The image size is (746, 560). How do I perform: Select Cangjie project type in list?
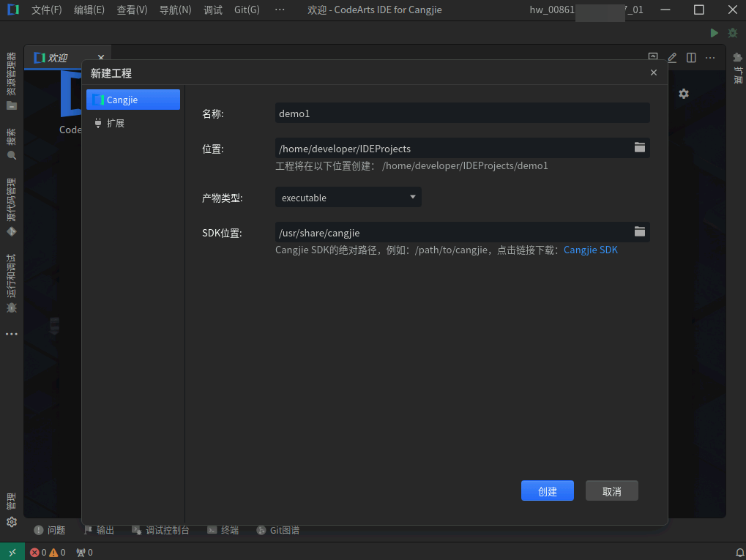click(x=133, y=100)
